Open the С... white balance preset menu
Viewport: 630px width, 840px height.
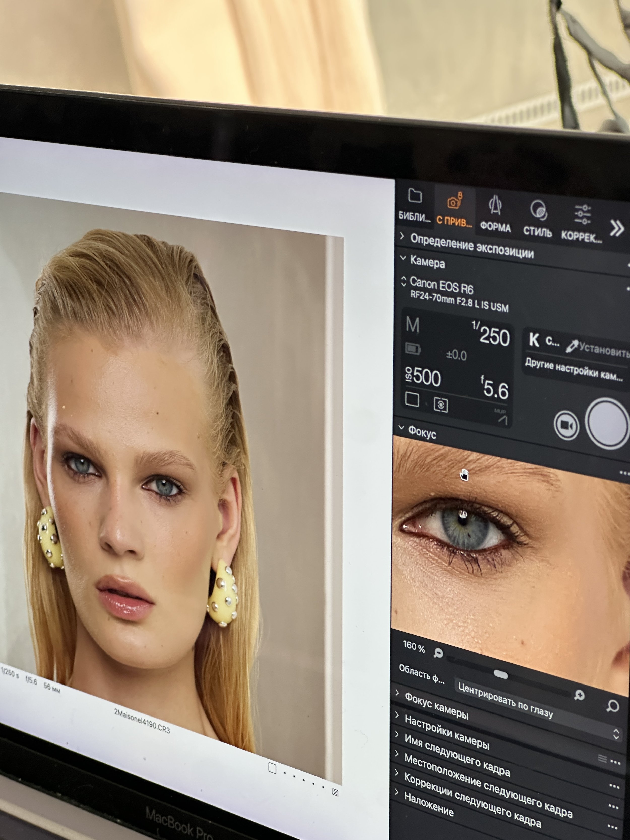pos(552,342)
